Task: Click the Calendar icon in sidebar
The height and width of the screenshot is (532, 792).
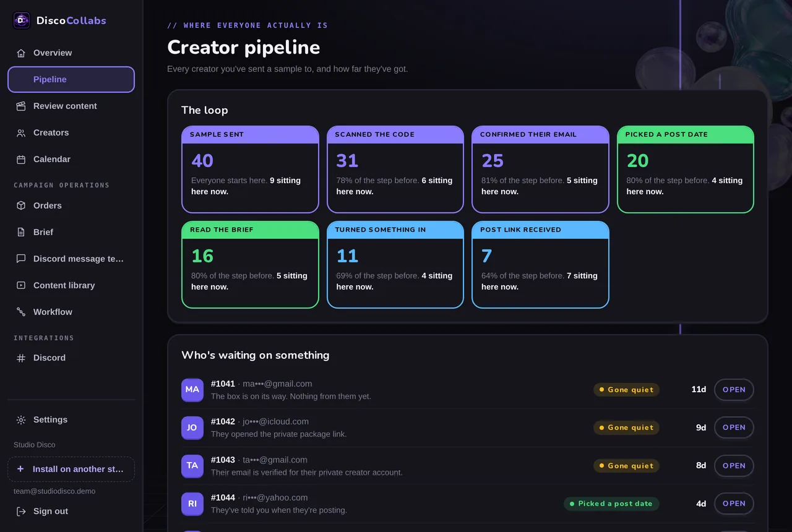Action: 21,160
